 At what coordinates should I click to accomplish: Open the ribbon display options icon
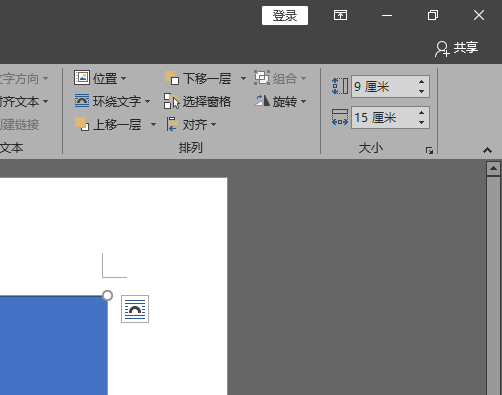click(340, 15)
